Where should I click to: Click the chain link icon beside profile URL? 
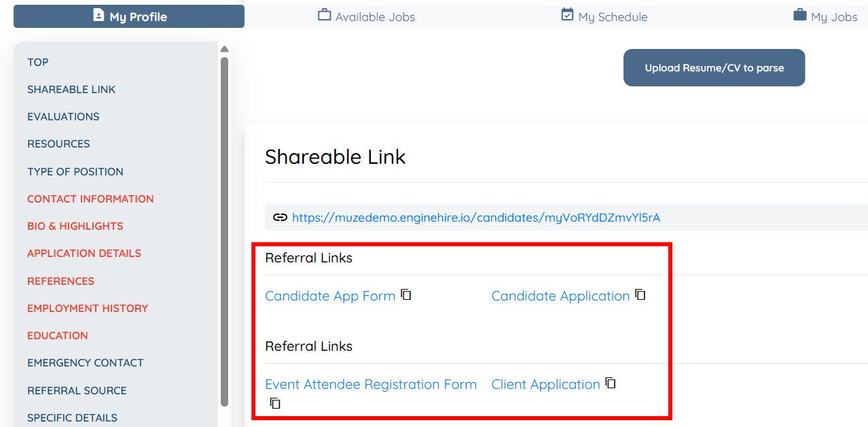280,218
